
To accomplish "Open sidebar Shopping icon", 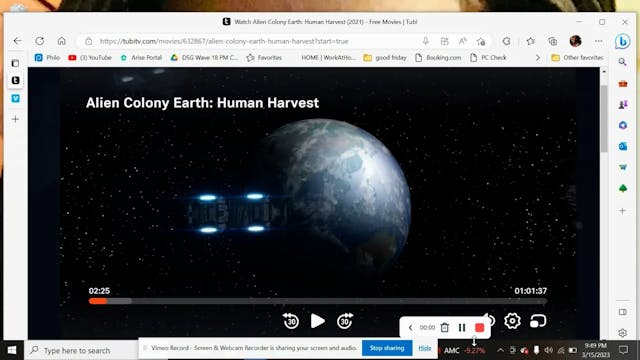I will [x=623, y=167].
